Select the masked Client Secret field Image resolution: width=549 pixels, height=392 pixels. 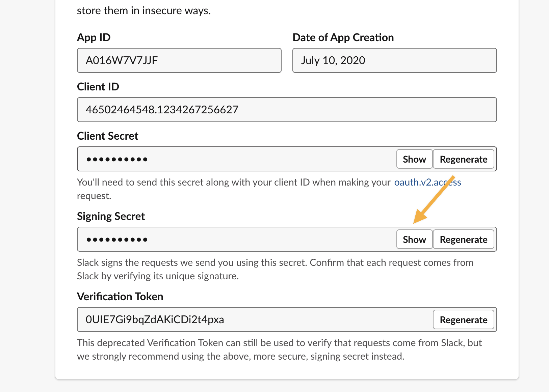point(237,159)
